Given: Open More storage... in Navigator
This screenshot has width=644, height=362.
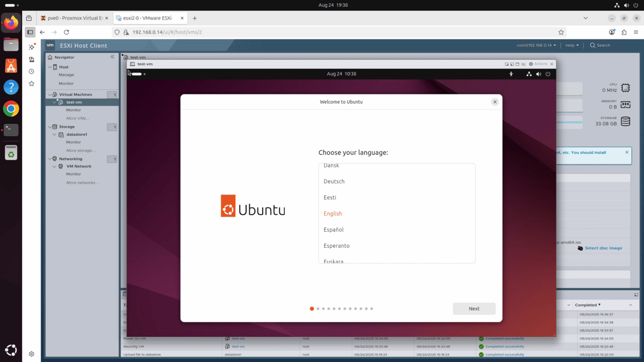Looking at the screenshot, I should [x=81, y=150].
